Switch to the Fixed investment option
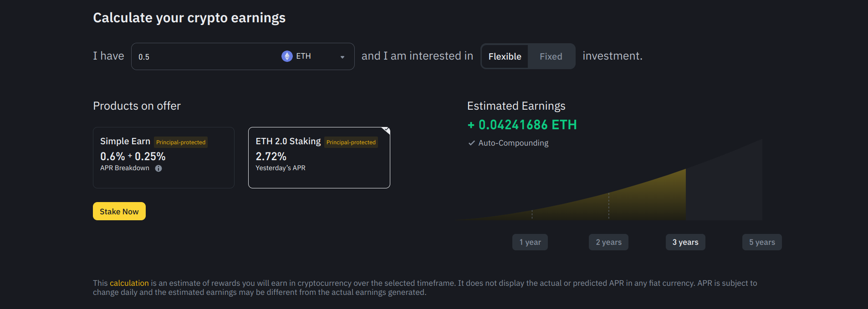Image resolution: width=868 pixels, height=309 pixels. point(551,56)
